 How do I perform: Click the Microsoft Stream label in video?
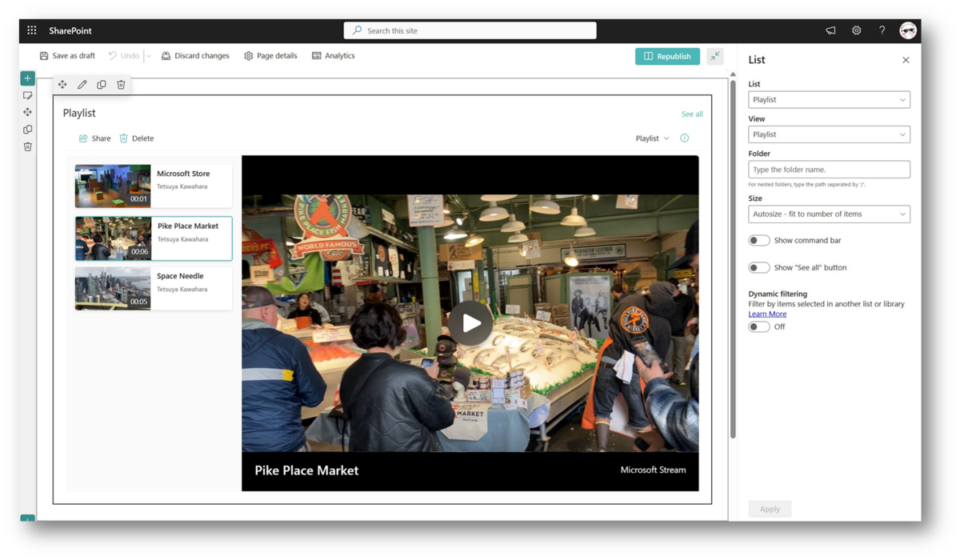(x=653, y=470)
